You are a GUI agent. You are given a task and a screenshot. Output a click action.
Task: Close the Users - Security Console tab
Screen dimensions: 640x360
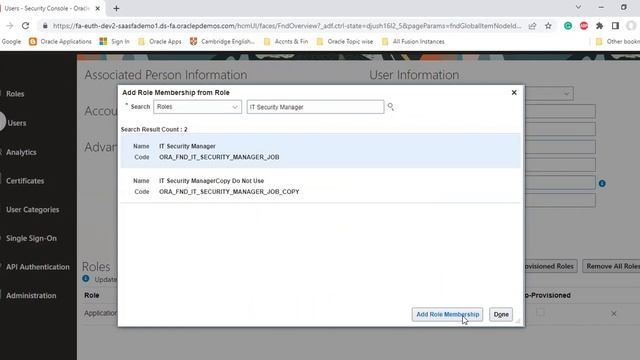tap(98, 8)
